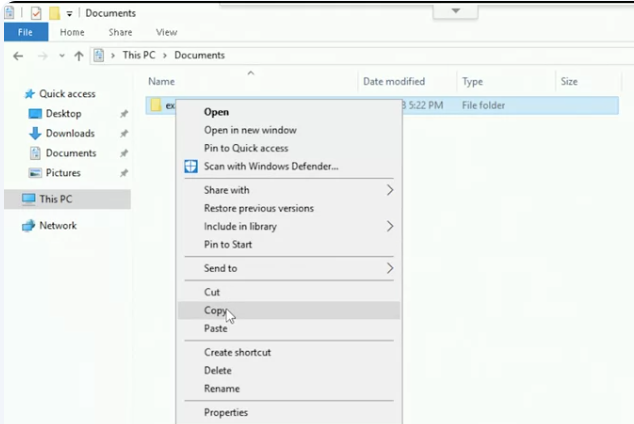
Task: Click the New folder quick access icon
Action: coord(55,13)
